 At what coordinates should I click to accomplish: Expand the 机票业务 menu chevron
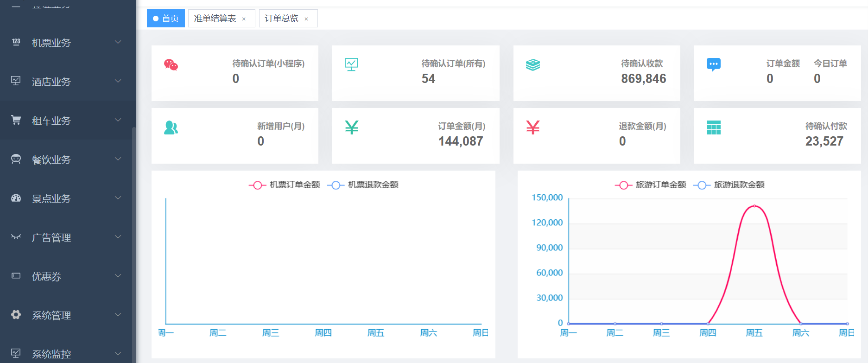[x=118, y=42]
